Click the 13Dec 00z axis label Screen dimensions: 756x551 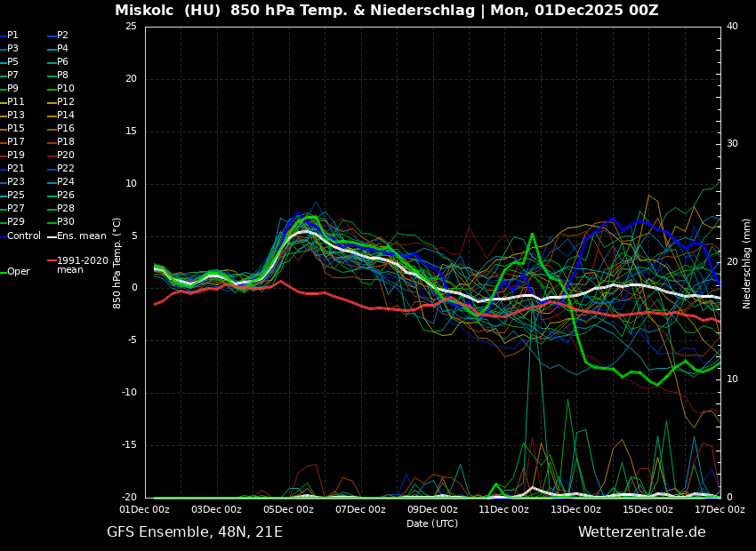(575, 509)
